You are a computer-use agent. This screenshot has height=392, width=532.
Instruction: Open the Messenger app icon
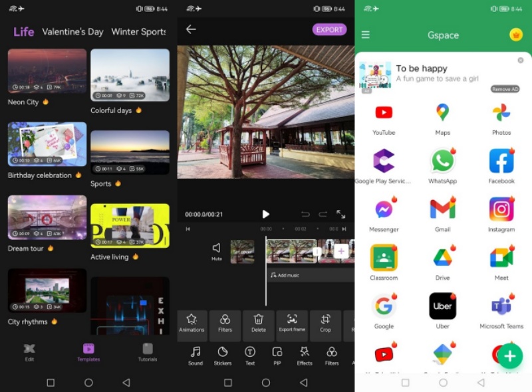point(384,209)
